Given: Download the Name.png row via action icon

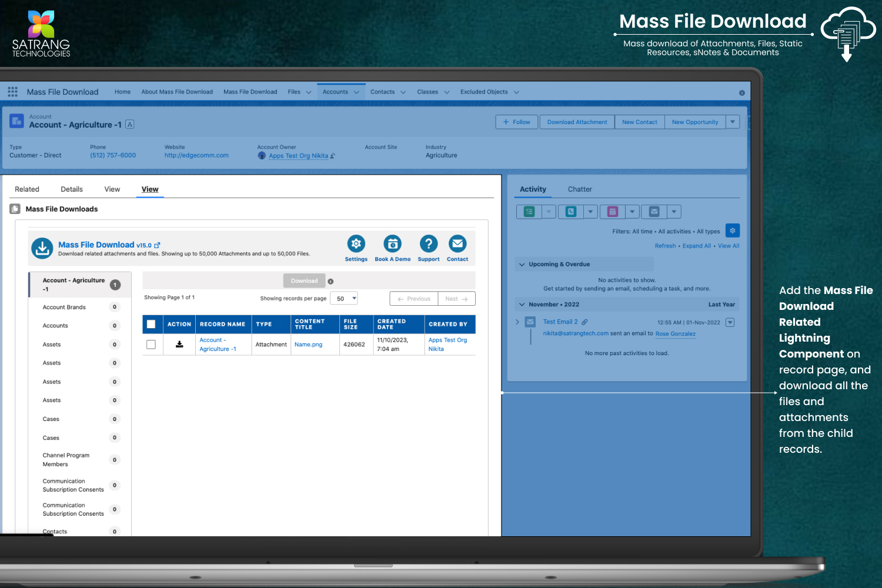Looking at the screenshot, I should point(179,345).
